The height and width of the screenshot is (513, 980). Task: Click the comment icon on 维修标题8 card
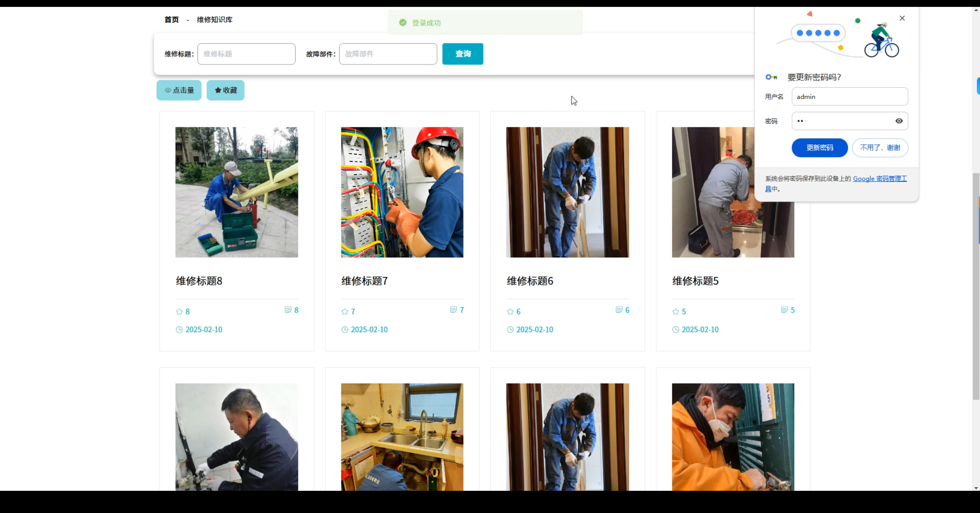(288, 310)
